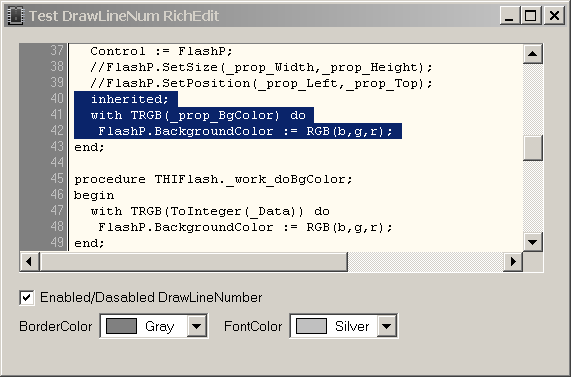Click the '//FlashP.SetSize' comment line

261,67
